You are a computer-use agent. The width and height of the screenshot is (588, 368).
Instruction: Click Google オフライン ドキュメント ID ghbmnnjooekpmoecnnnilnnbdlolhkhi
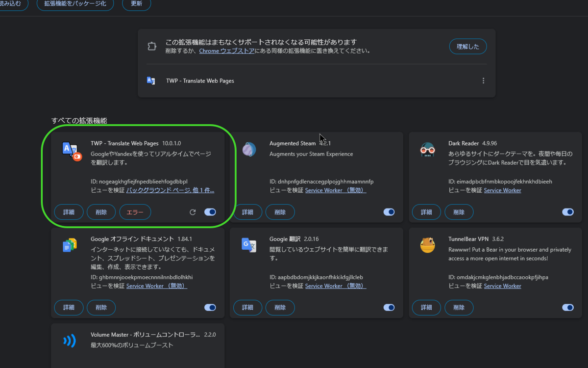tap(142, 277)
